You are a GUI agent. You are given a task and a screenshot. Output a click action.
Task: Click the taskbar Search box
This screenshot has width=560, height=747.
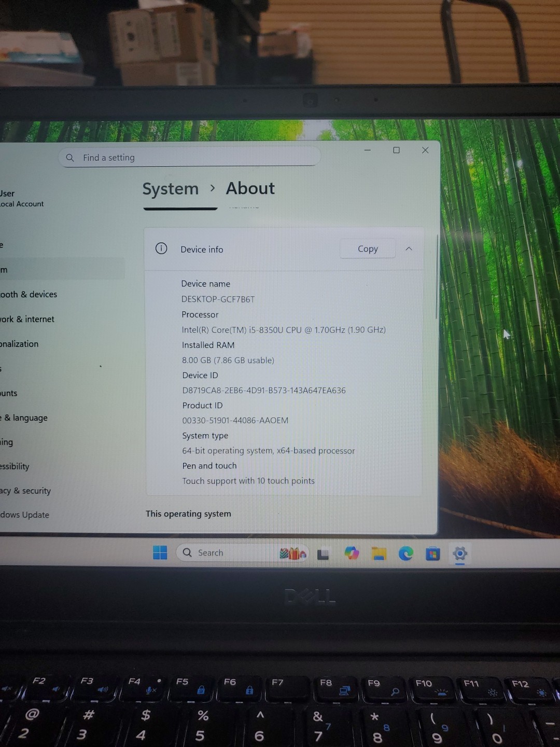(242, 553)
